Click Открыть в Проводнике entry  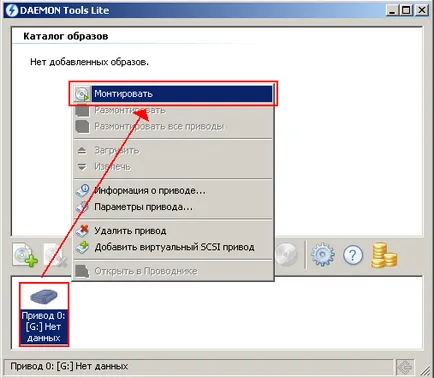[x=173, y=271]
